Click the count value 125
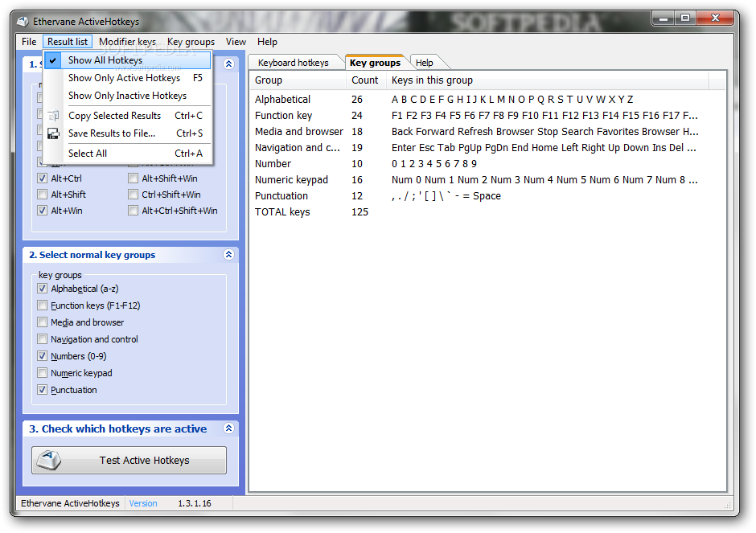The width and height of the screenshot is (756, 533). (x=360, y=212)
